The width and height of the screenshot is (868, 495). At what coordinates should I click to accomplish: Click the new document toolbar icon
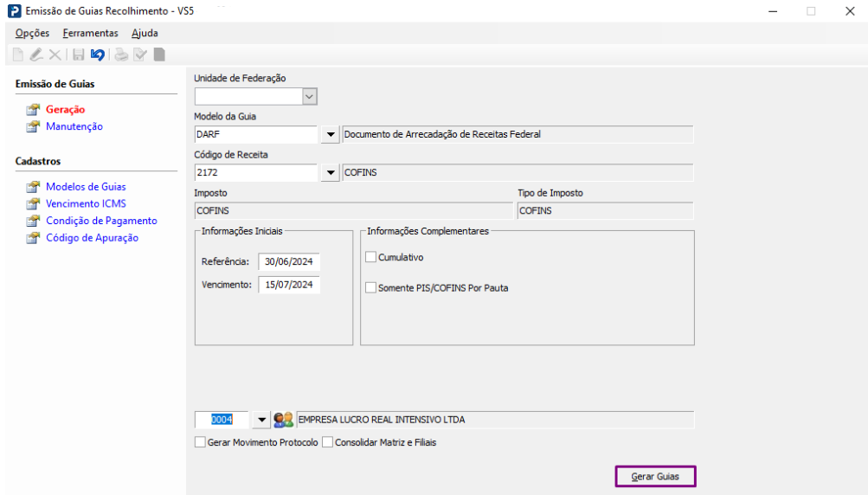(18, 55)
